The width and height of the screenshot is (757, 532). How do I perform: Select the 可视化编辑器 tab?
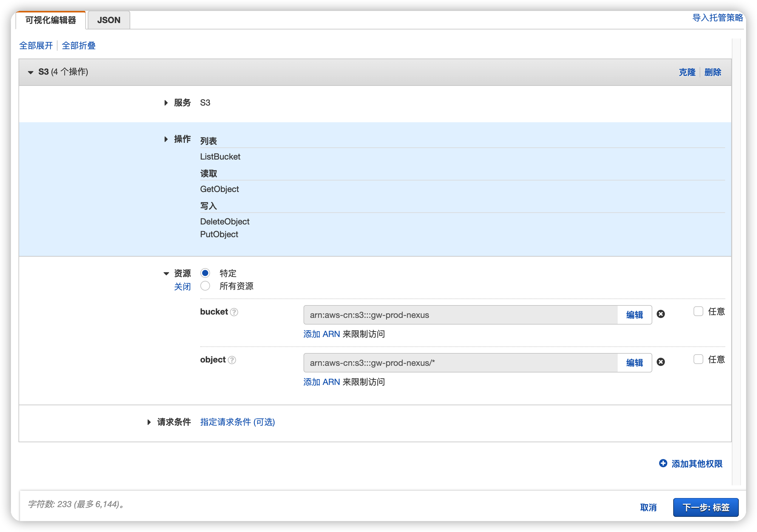click(x=51, y=20)
